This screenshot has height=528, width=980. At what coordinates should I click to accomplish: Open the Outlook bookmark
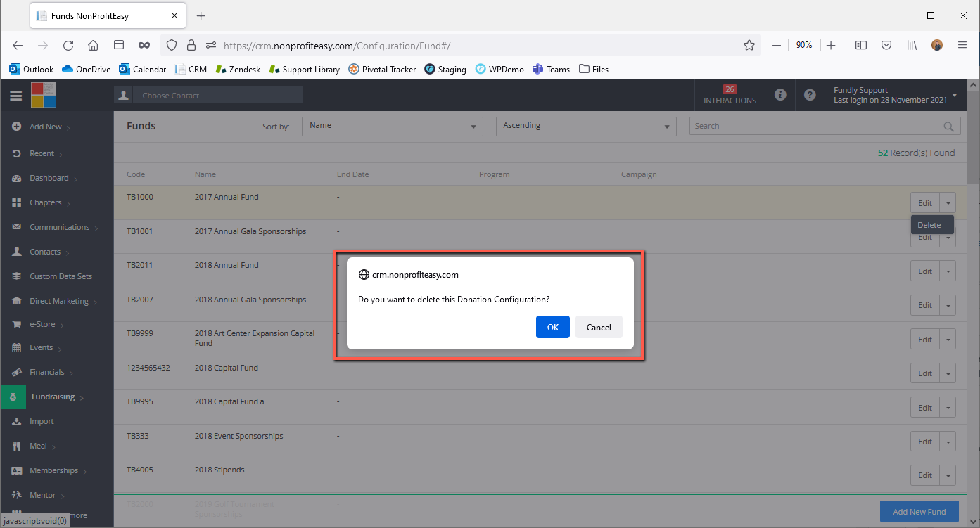(x=31, y=69)
